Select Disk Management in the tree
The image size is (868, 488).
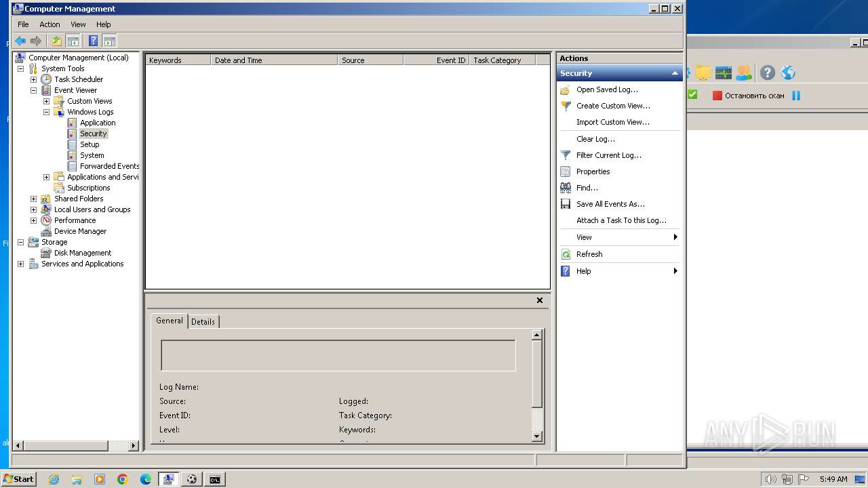coord(83,253)
